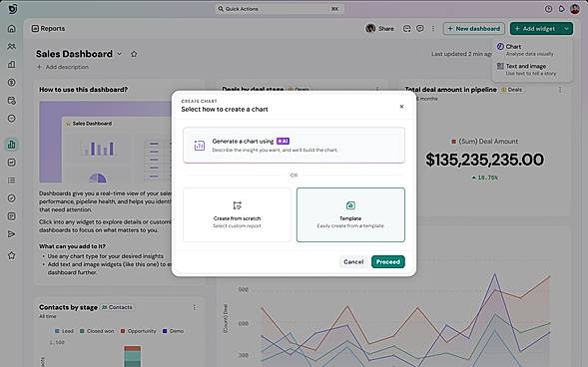Open the announcements icon in top bar
The width and height of the screenshot is (588, 367).
(561, 9)
